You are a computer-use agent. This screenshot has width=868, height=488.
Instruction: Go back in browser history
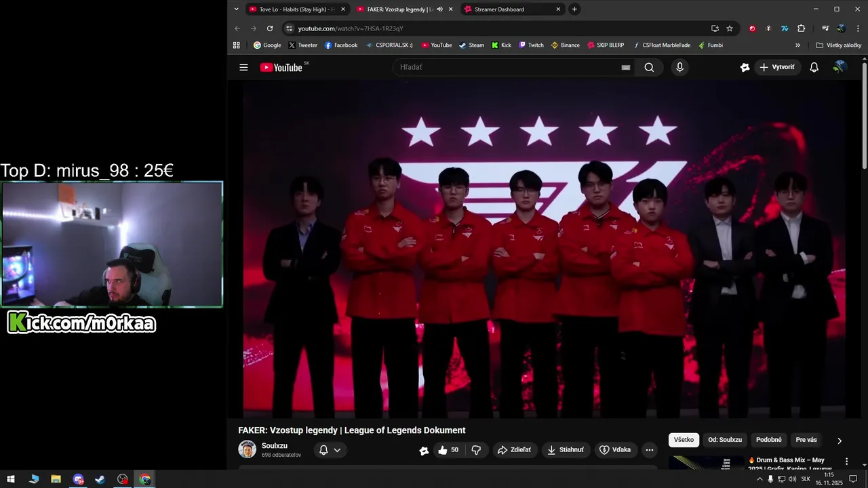coord(237,28)
